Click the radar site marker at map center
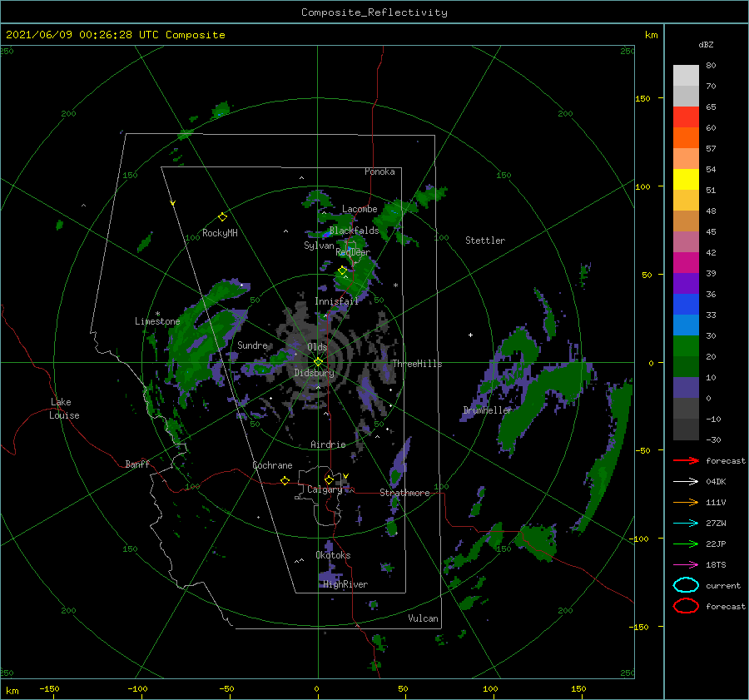The width and height of the screenshot is (749, 700). (x=318, y=362)
